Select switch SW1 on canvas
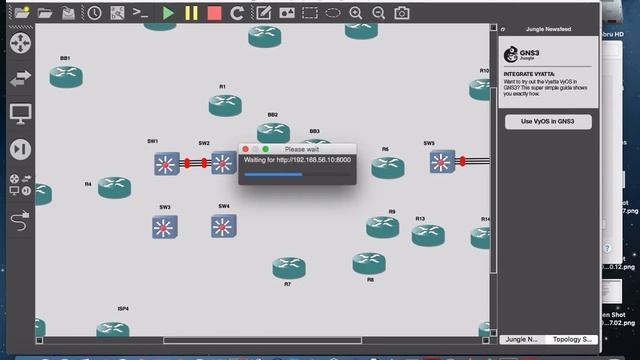 pos(167,164)
